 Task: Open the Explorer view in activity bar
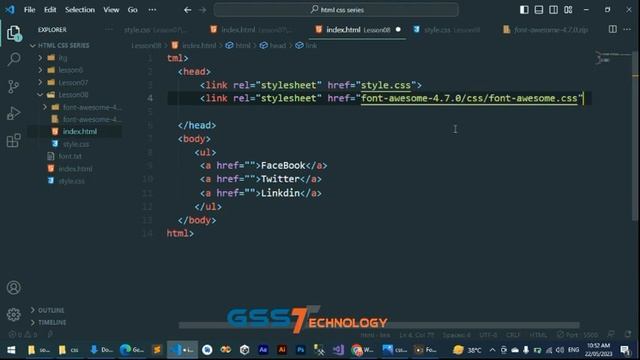tap(13, 33)
